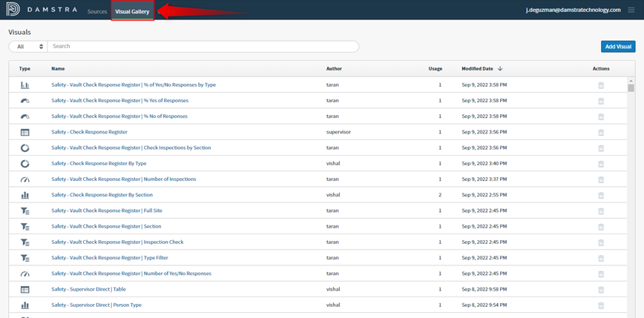Sort visuals by Name column header
Viewport: 644px width, 318px height.
[x=58, y=68]
